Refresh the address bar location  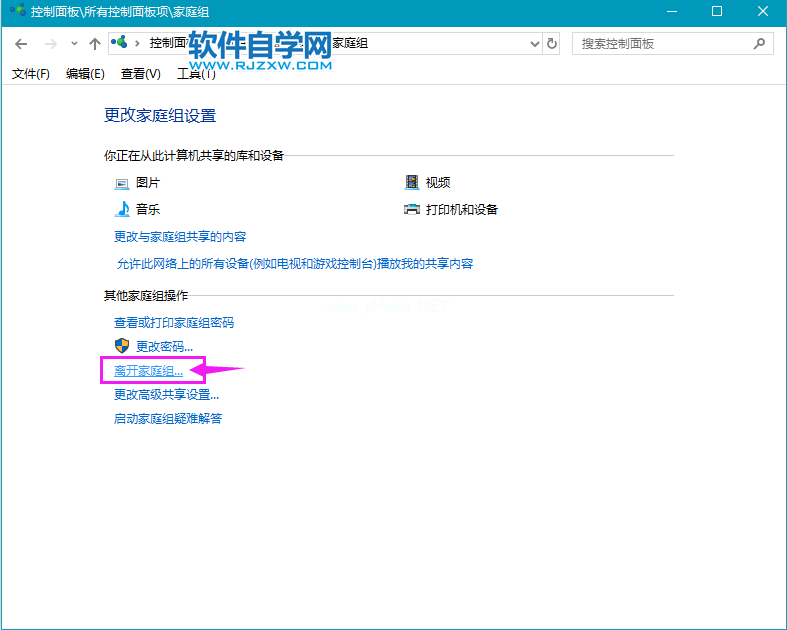coord(552,44)
